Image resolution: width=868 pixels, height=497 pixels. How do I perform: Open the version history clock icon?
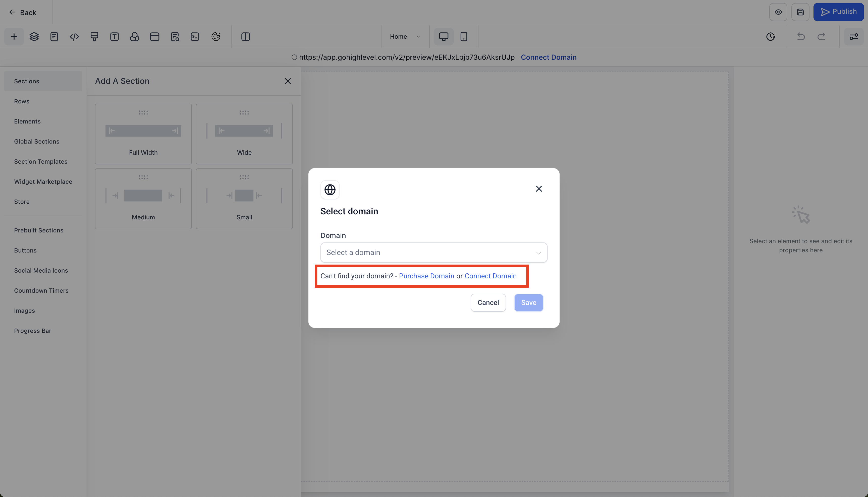(x=770, y=37)
